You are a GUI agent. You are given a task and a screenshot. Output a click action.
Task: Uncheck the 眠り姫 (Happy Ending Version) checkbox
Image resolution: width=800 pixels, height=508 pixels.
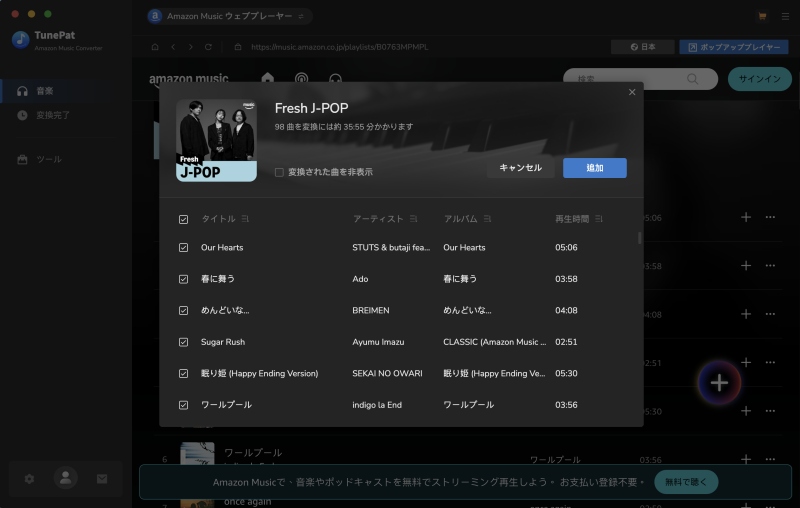click(183, 373)
